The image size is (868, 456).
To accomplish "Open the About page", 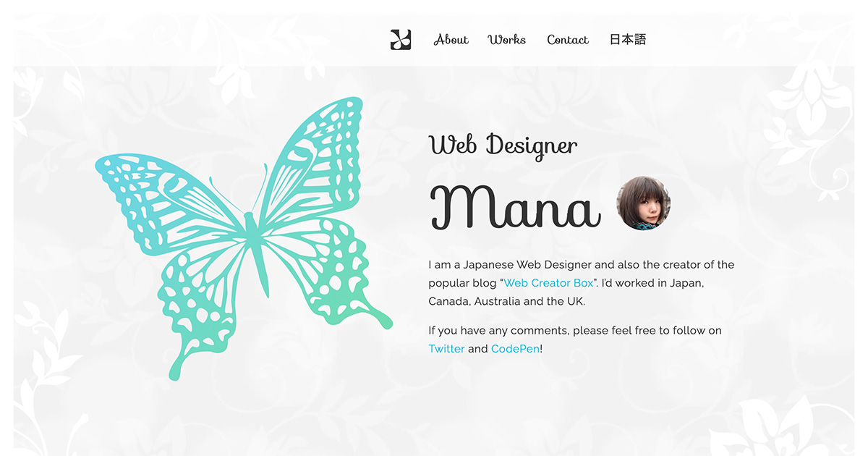I will [451, 40].
